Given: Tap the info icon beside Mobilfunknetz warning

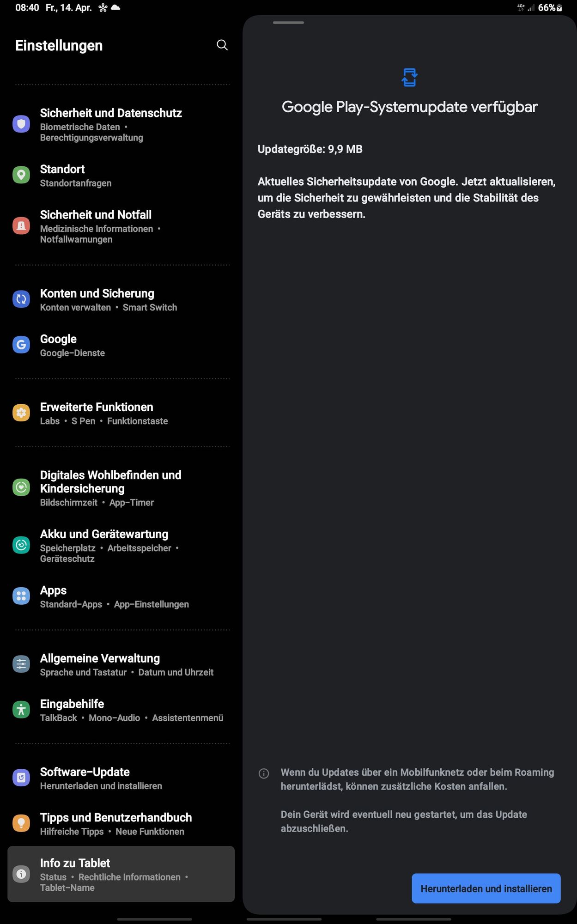Looking at the screenshot, I should (x=264, y=773).
